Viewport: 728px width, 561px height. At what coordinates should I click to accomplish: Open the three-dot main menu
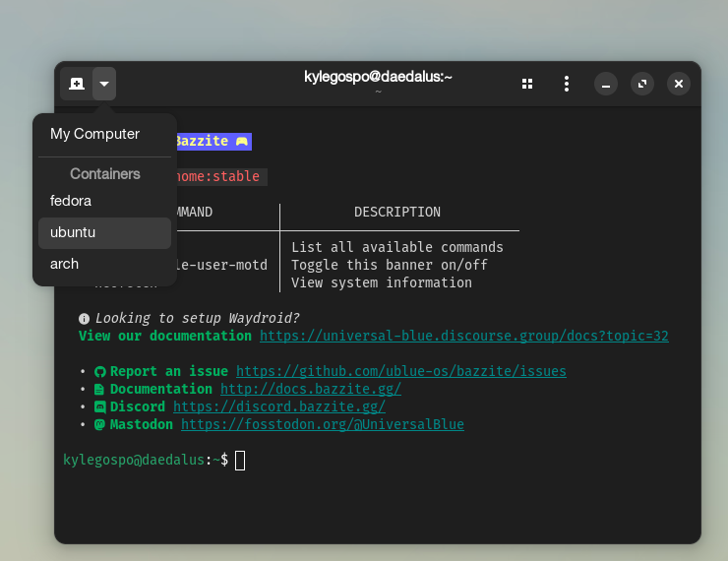(567, 84)
